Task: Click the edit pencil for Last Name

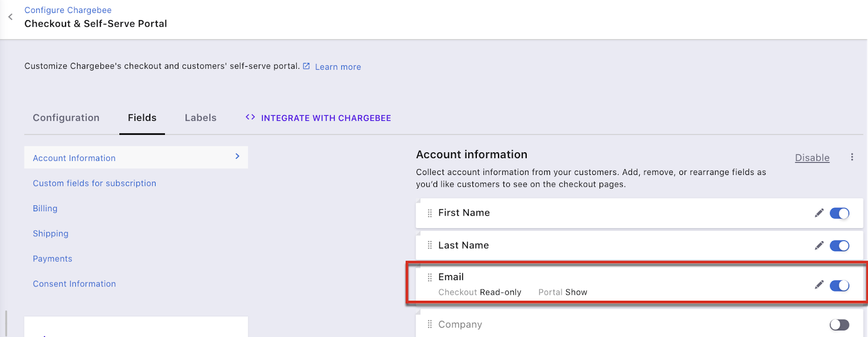Action: 819,245
